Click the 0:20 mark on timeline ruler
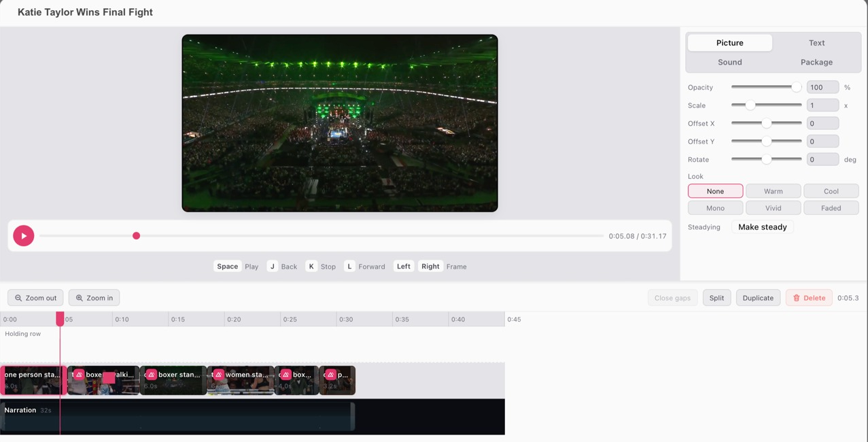The height and width of the screenshot is (442, 868). [x=234, y=319]
